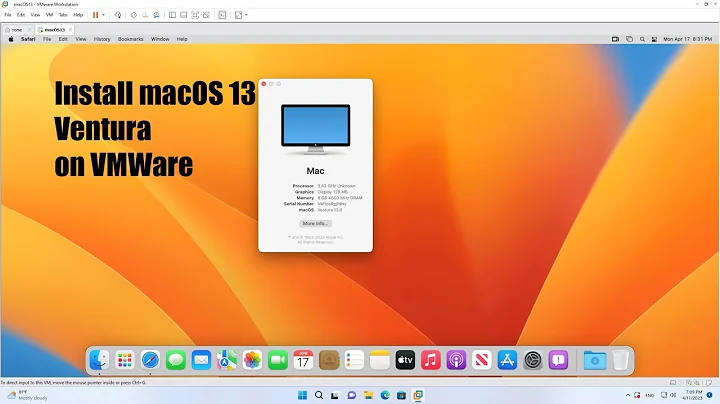Viewport: 720px width, 404px height.
Task: Open macOS Bookmarks menu
Action: (x=130, y=39)
